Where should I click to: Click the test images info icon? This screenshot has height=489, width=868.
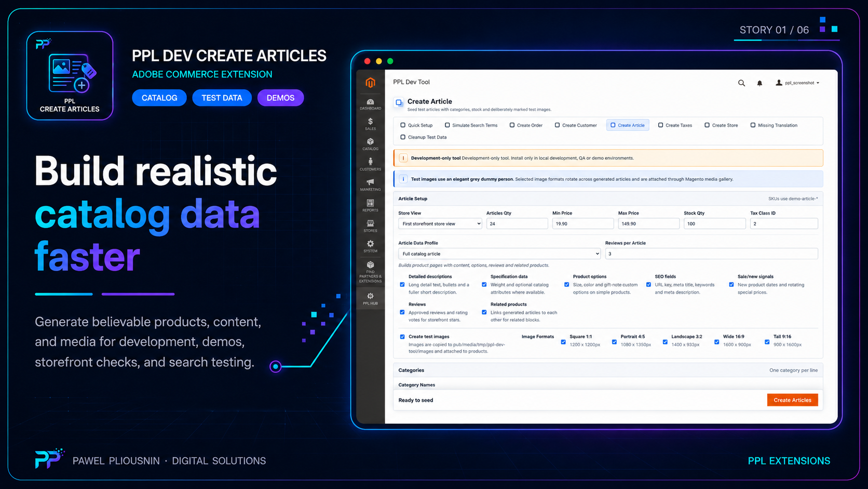pos(403,179)
